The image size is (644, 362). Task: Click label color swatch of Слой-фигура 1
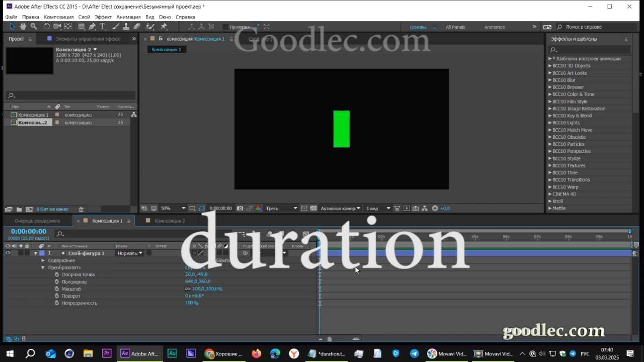[x=42, y=253]
